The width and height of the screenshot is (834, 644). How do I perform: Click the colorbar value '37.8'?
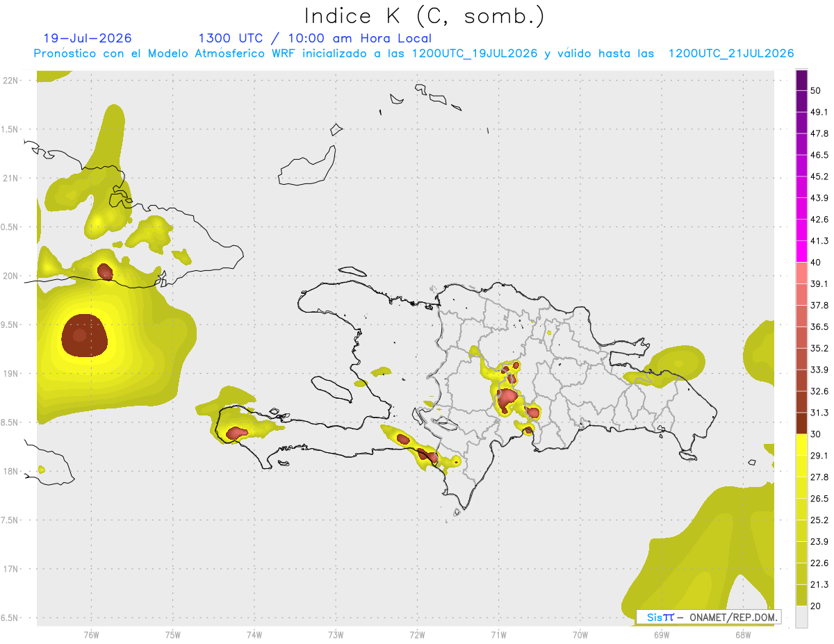point(819,305)
